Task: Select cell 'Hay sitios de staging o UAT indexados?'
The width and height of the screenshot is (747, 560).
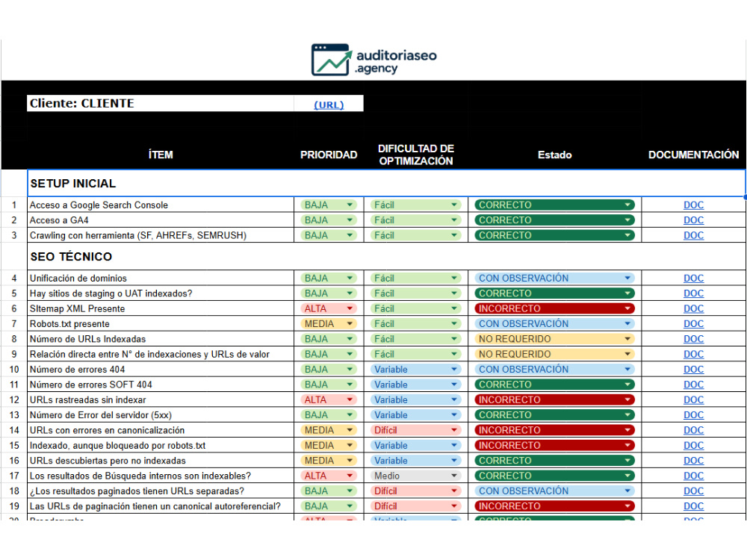Action: click(x=161, y=293)
